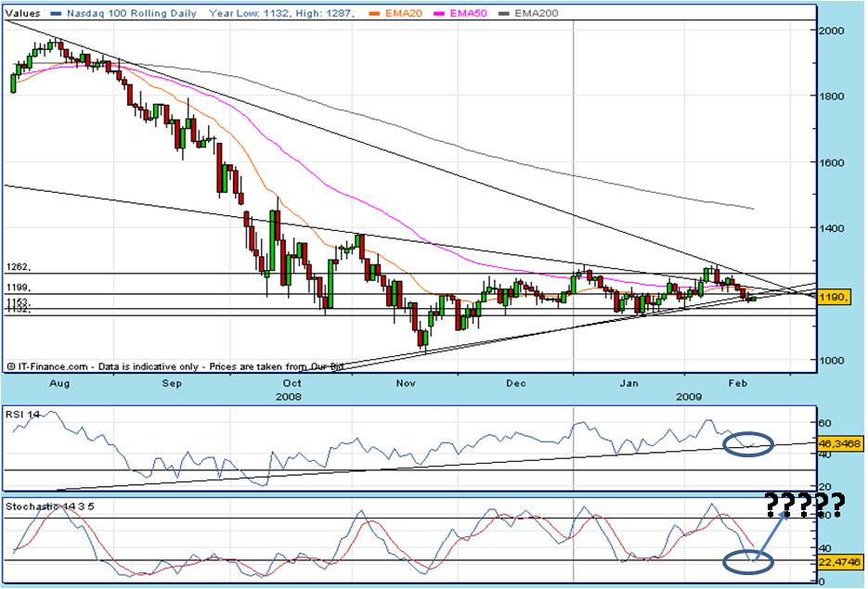Click the 1000 price axis label
Viewport: 868px width, 589px height.
(832, 360)
